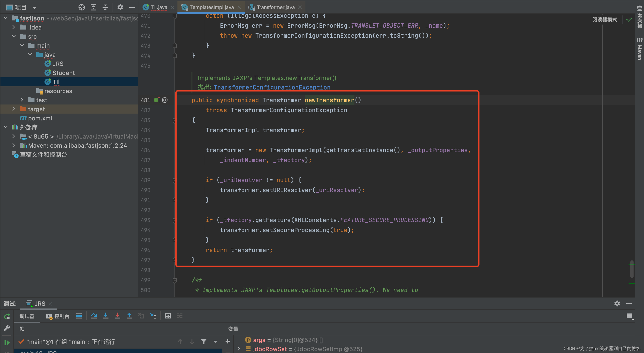The width and height of the screenshot is (644, 353).
Task: Add a new watch with plus
Action: click(x=228, y=341)
